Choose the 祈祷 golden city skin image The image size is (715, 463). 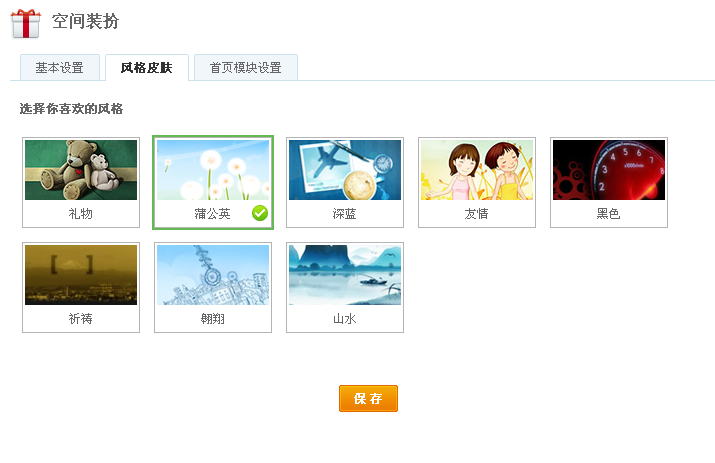[x=81, y=275]
